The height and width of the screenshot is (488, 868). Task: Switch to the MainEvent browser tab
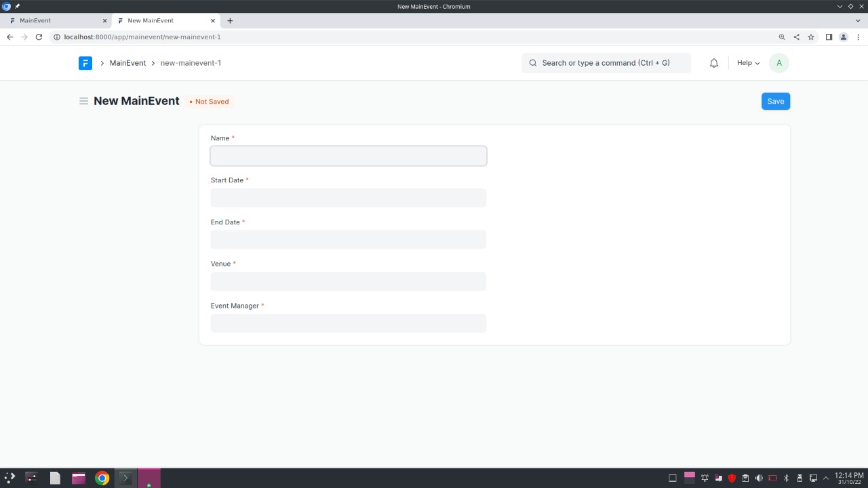tap(58, 21)
